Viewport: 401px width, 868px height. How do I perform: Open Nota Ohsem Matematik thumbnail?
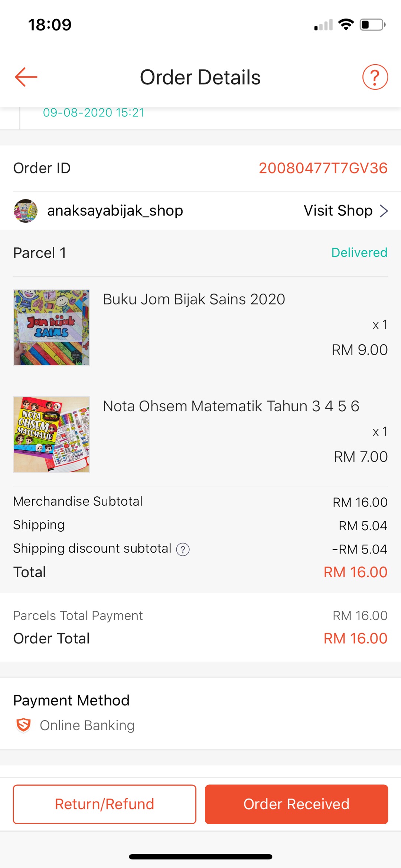click(51, 435)
